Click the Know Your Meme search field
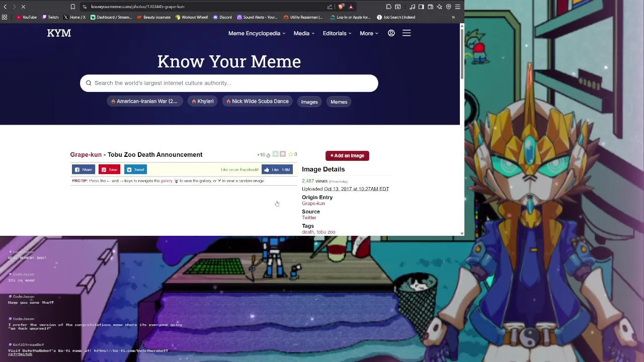 click(x=229, y=83)
